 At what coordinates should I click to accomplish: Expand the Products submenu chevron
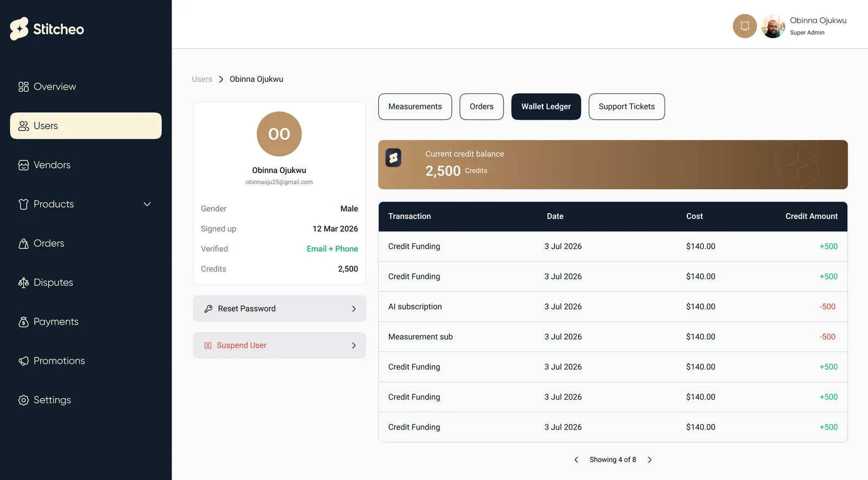click(147, 204)
